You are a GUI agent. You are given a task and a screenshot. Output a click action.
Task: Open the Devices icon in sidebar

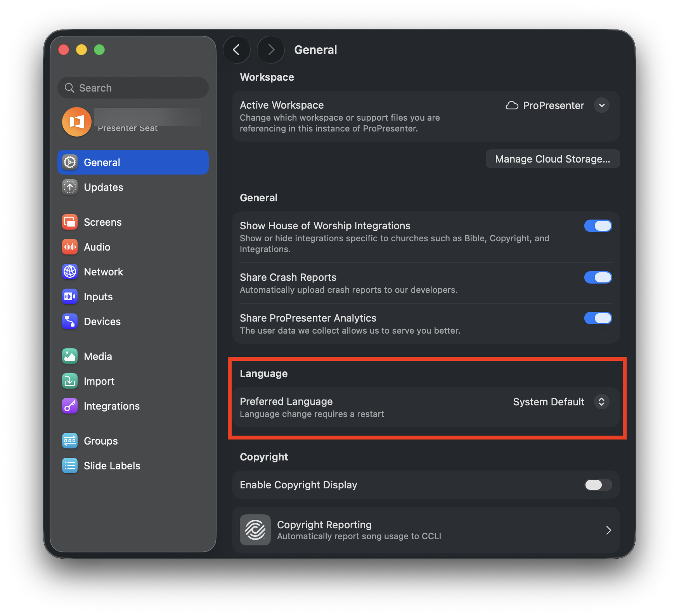click(x=70, y=322)
